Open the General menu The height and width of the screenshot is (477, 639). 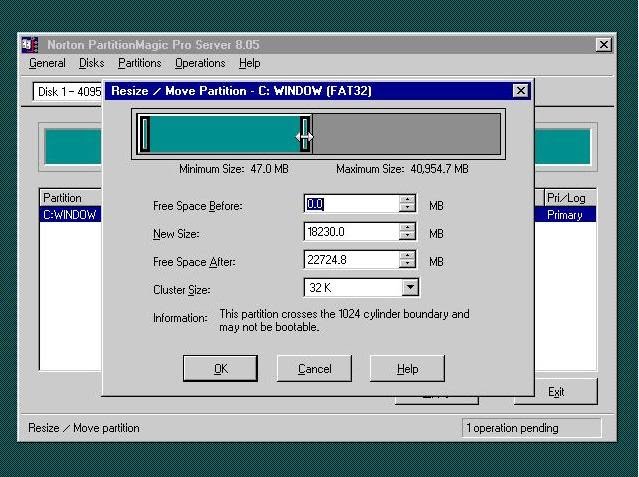coord(47,63)
